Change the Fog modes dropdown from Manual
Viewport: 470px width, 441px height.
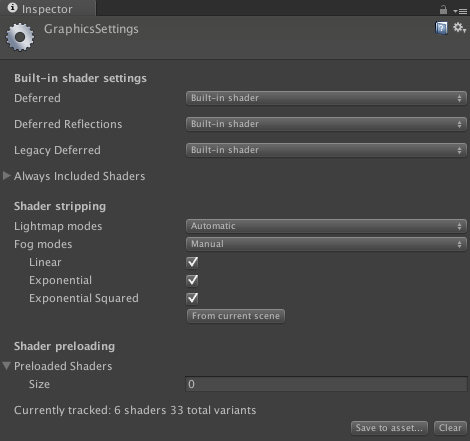click(x=326, y=244)
